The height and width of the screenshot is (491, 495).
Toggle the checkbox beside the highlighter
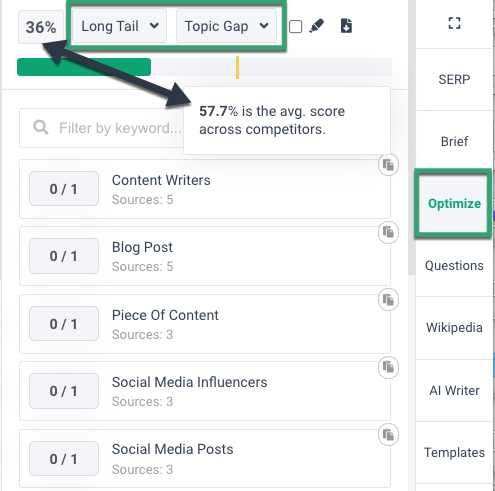[x=295, y=27]
